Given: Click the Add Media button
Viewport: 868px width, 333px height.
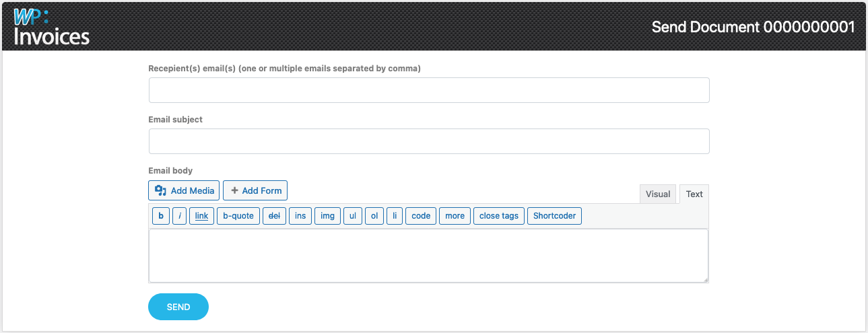Looking at the screenshot, I should [184, 190].
